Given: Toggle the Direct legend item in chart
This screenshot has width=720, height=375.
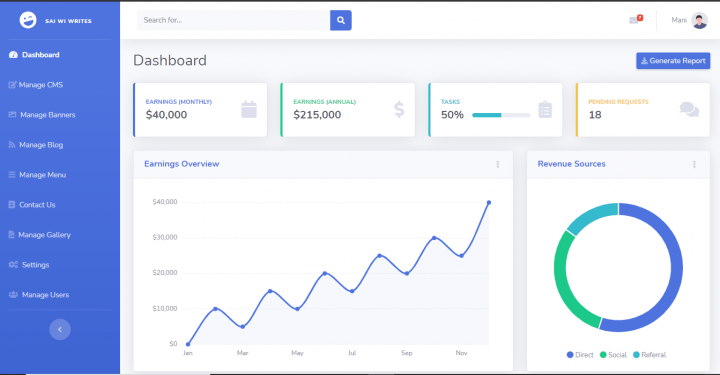Looking at the screenshot, I should tap(580, 355).
